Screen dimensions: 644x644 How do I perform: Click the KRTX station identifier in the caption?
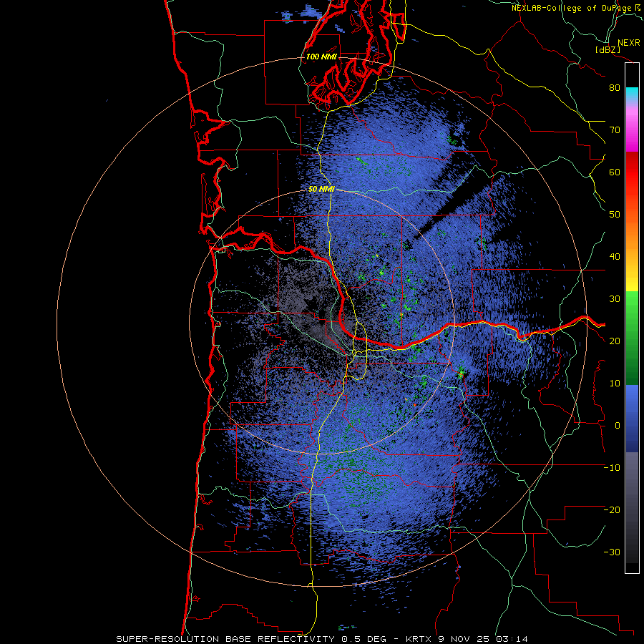[x=419, y=639]
